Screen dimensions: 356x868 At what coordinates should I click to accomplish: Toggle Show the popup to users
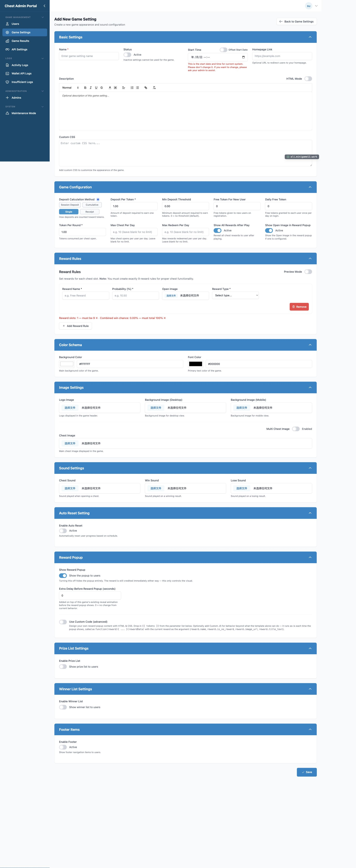click(x=63, y=576)
